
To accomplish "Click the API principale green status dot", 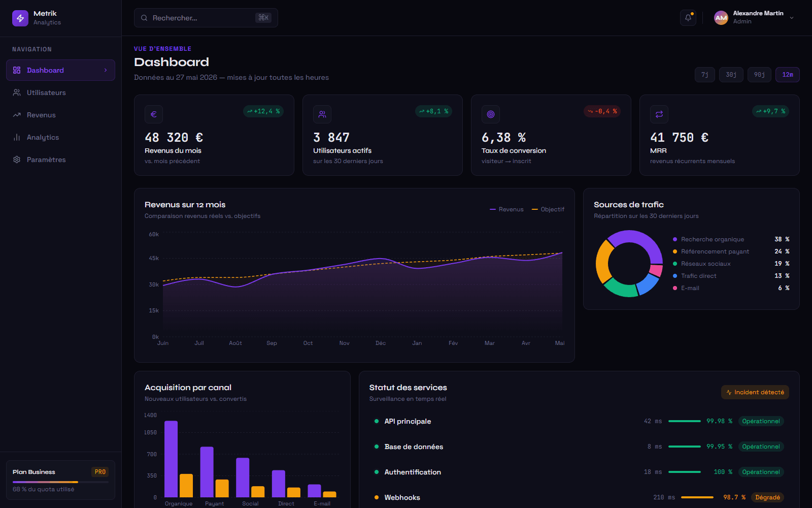I will [377, 421].
